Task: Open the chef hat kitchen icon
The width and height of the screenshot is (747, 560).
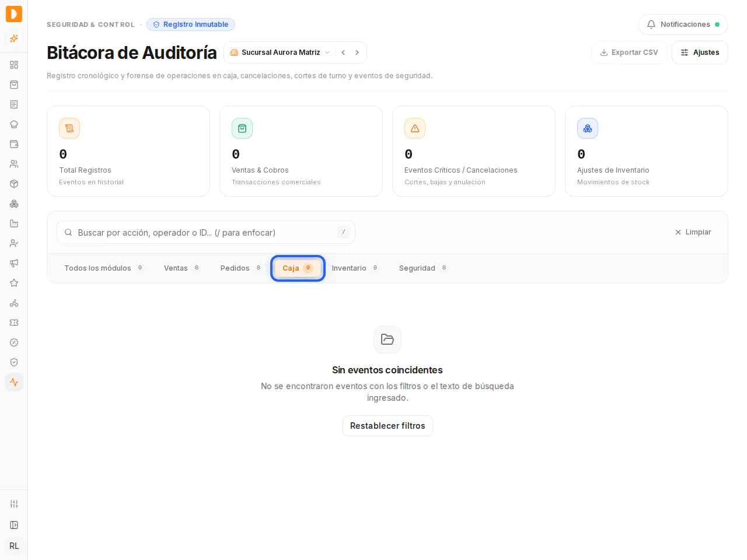Action: (14, 124)
